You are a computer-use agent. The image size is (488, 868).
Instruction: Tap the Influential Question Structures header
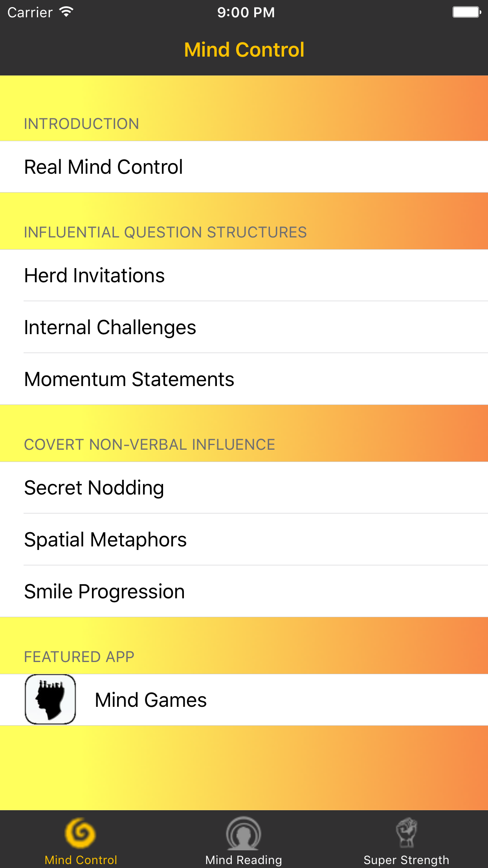pos(165,232)
